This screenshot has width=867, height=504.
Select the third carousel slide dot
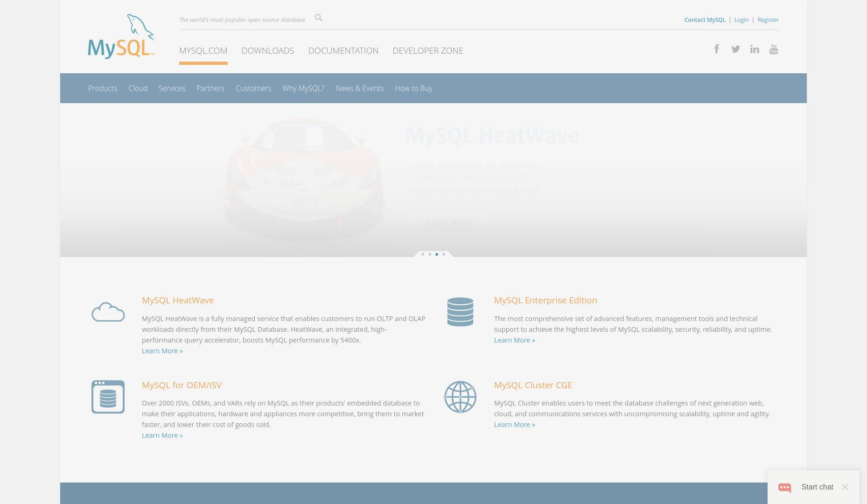(x=437, y=254)
